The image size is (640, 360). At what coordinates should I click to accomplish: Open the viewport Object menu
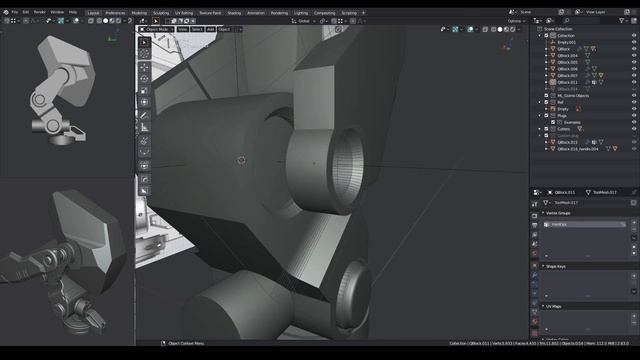[224, 29]
